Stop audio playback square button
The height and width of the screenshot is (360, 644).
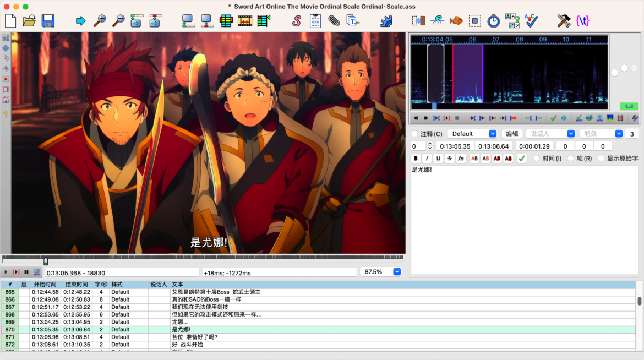coord(457,118)
